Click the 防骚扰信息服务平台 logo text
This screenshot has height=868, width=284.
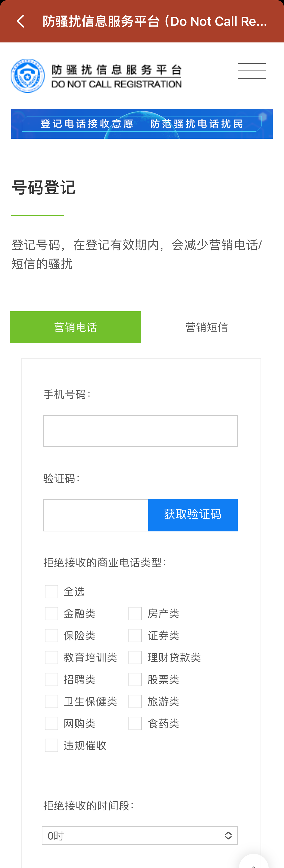pyautogui.click(x=116, y=76)
